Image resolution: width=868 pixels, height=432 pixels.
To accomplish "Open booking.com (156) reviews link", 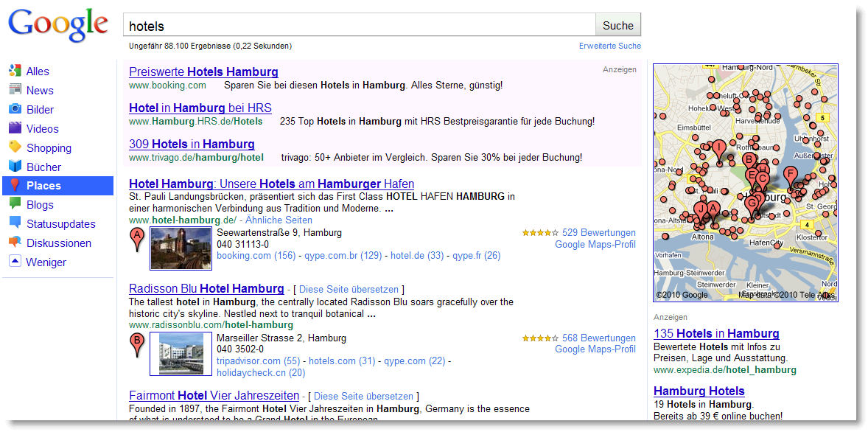I will 256,255.
